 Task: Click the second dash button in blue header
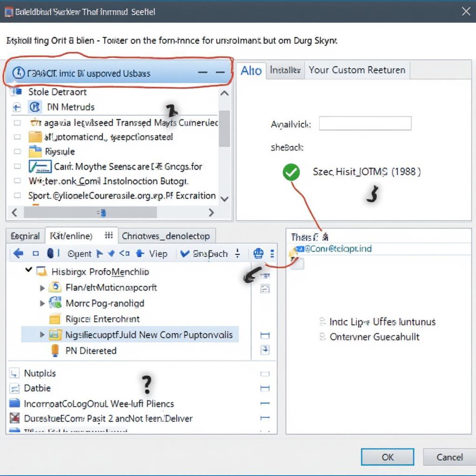click(x=220, y=72)
